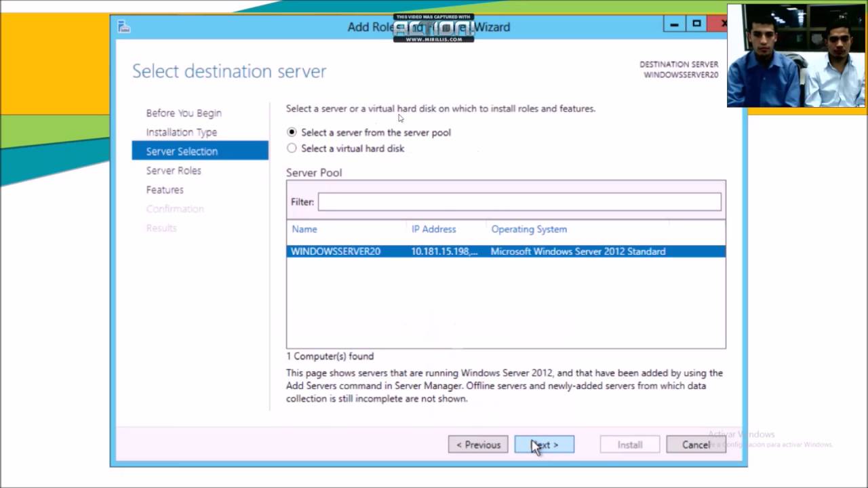Maximize the Add Roles wizard window

[696, 25]
